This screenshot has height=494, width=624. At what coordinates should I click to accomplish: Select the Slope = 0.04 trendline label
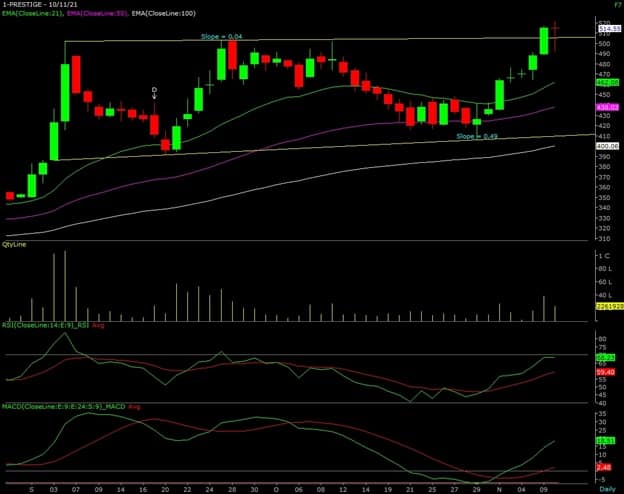coord(220,36)
